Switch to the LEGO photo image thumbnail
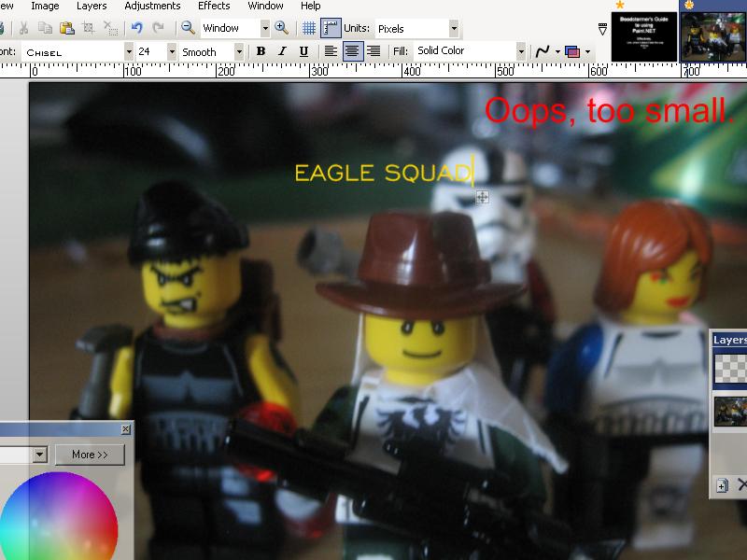The height and width of the screenshot is (560, 747). coord(713,37)
